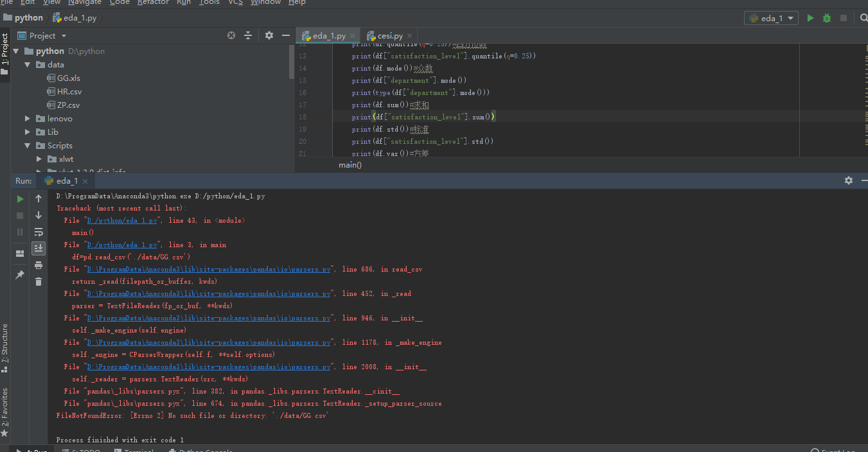Click the main() breadcrumb below the editor

click(350, 165)
